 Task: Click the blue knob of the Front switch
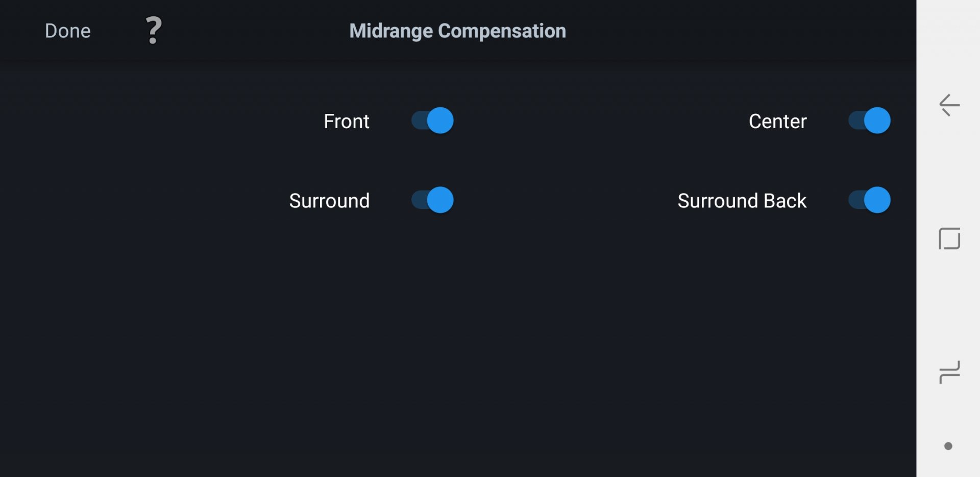pos(440,121)
